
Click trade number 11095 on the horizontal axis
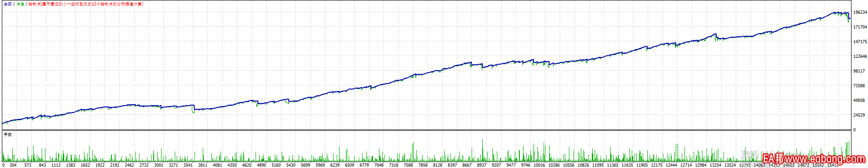pyautogui.click(x=598, y=165)
